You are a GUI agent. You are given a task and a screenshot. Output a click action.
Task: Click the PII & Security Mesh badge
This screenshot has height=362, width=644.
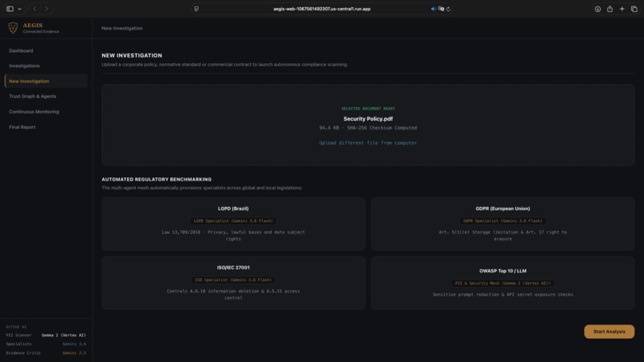coord(503,283)
